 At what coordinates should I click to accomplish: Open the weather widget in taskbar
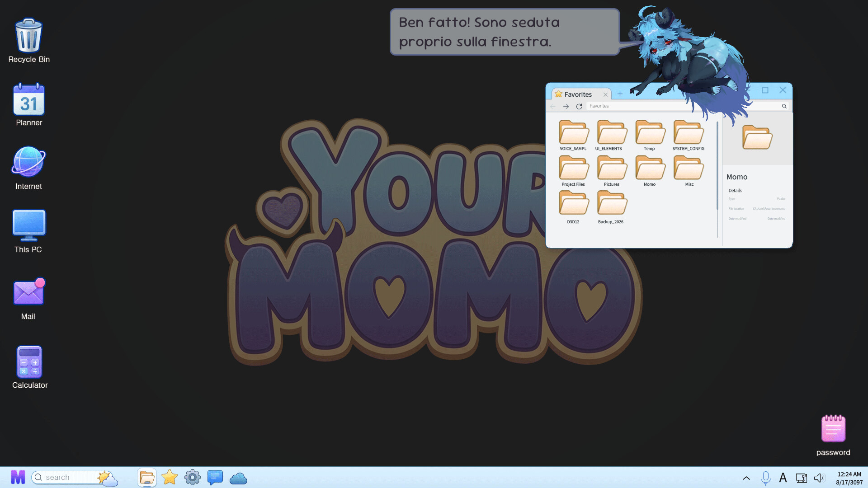coord(107,478)
